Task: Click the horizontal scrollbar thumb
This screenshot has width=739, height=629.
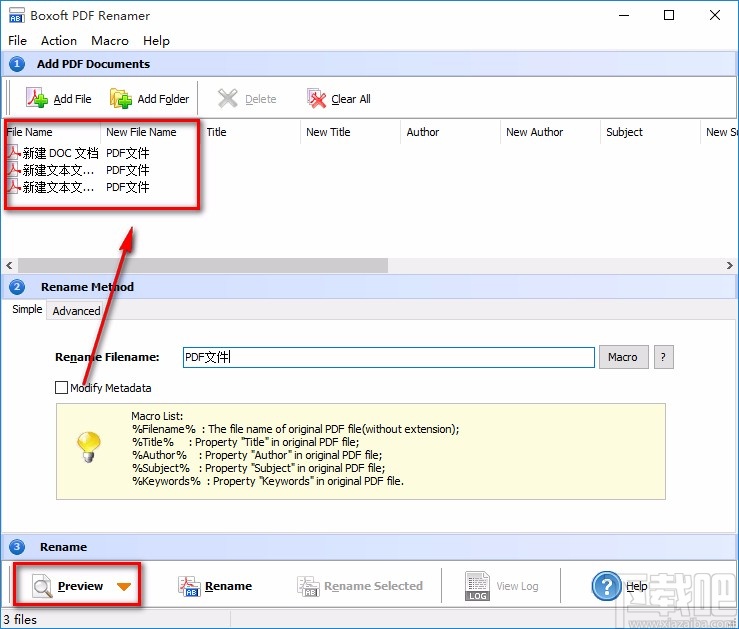Action: (203, 265)
